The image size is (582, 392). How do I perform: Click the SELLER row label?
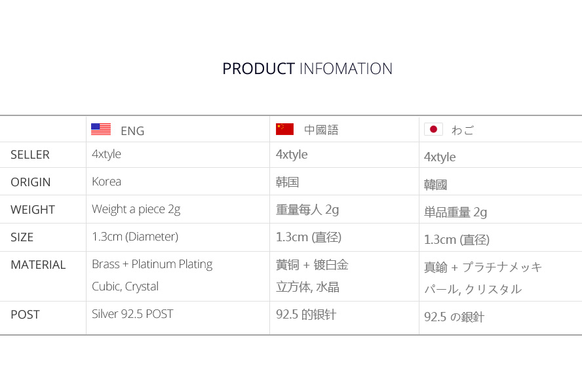coord(30,155)
